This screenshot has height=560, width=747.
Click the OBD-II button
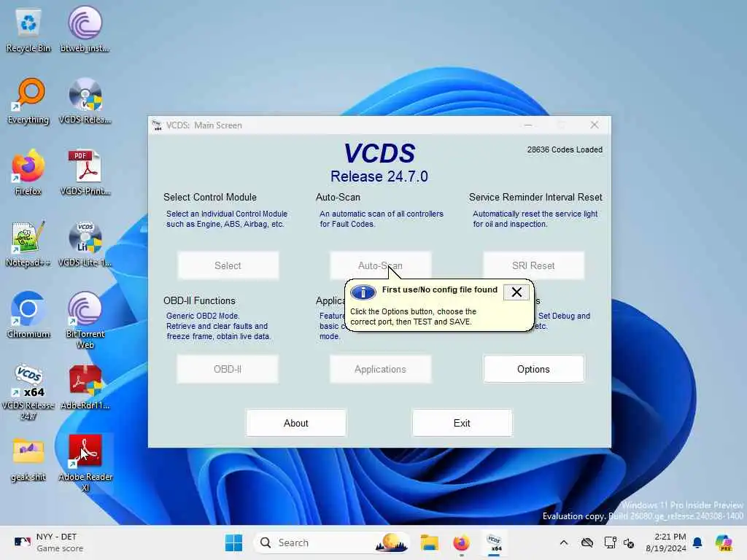(228, 369)
